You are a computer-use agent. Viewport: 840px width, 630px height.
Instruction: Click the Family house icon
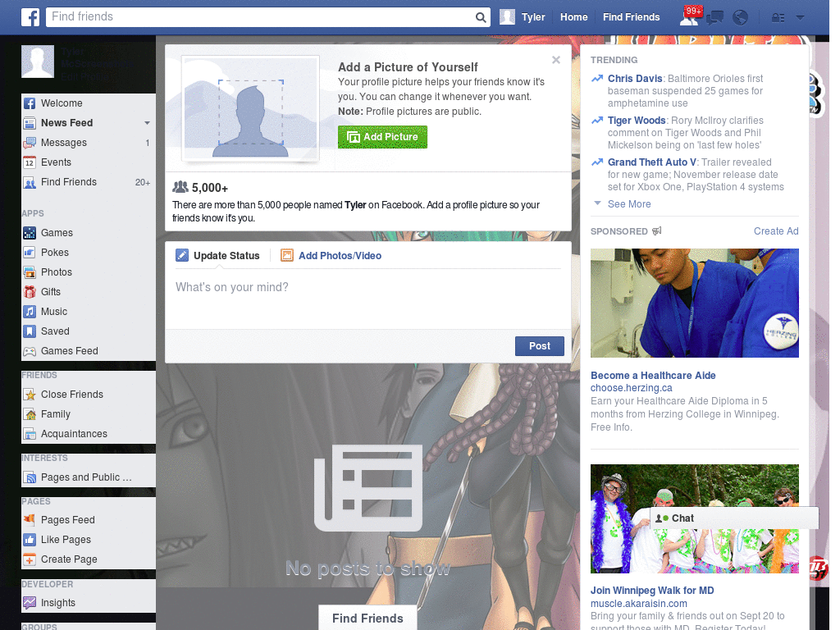click(x=30, y=414)
